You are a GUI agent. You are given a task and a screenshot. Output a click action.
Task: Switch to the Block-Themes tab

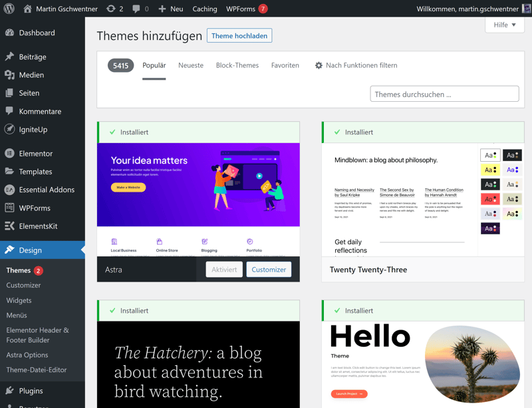(x=237, y=65)
